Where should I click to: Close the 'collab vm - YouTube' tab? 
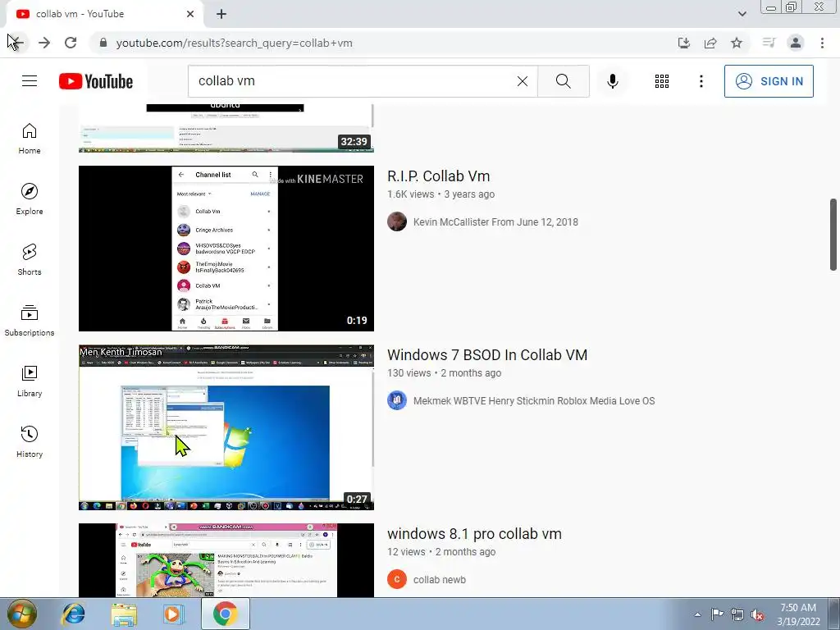[190, 14]
